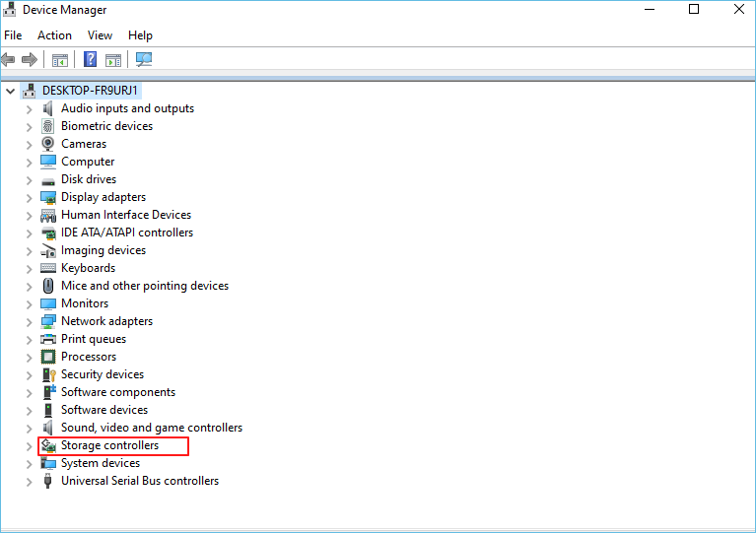The image size is (756, 533).
Task: Expand the Cameras category
Action: [29, 145]
